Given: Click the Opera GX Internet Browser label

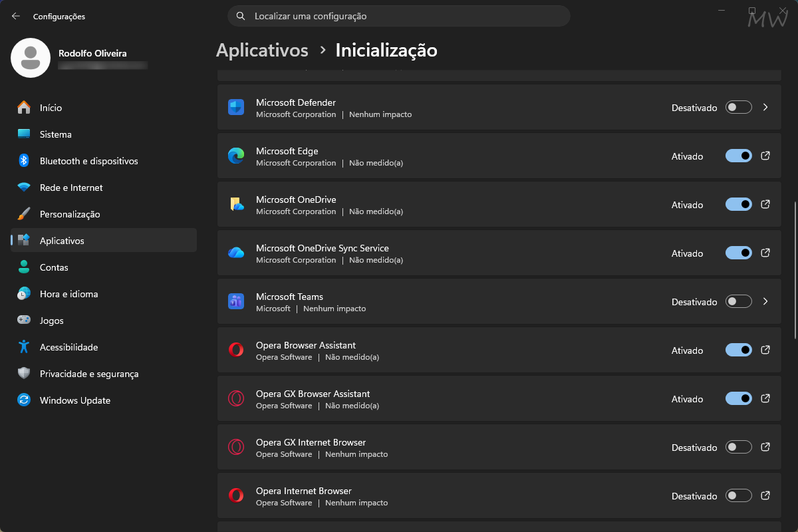Looking at the screenshot, I should click(x=311, y=442).
